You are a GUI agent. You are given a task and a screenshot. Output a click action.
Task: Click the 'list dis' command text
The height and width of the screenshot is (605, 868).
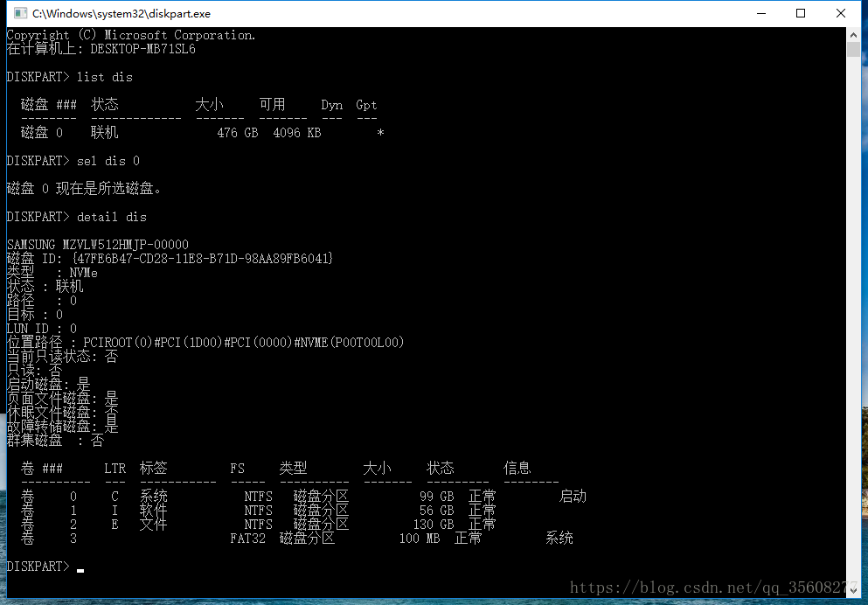point(105,77)
